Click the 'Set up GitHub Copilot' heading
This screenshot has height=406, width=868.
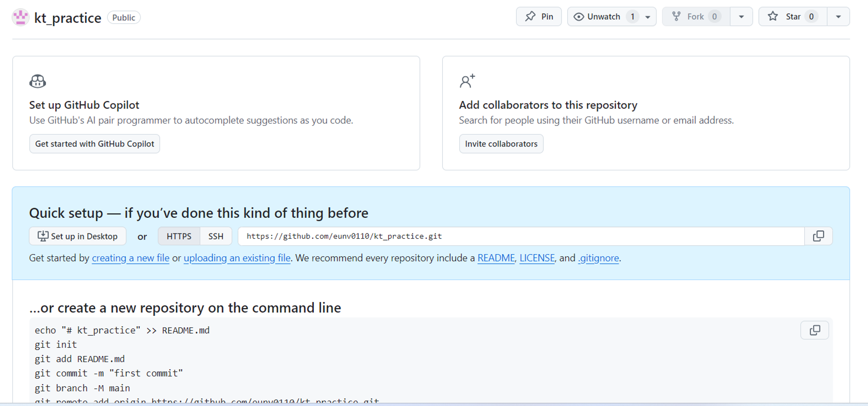(x=84, y=105)
